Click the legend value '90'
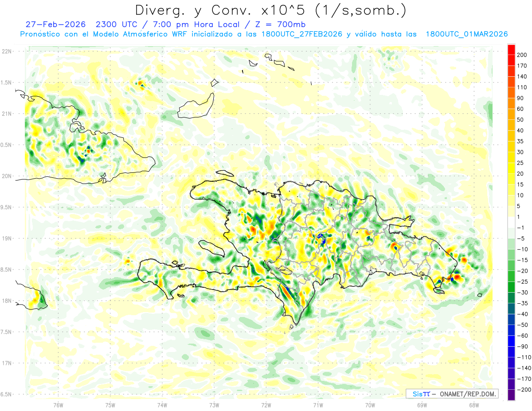 [520, 98]
